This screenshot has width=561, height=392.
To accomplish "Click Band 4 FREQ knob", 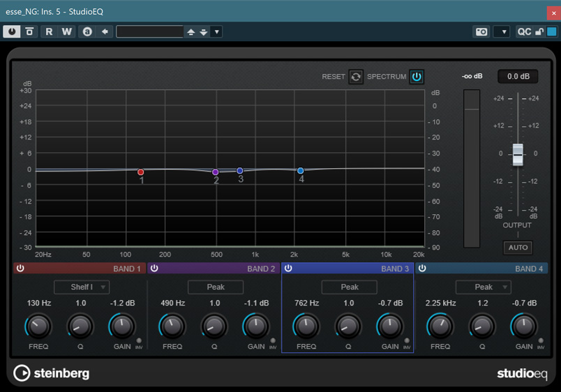I will [x=440, y=326].
